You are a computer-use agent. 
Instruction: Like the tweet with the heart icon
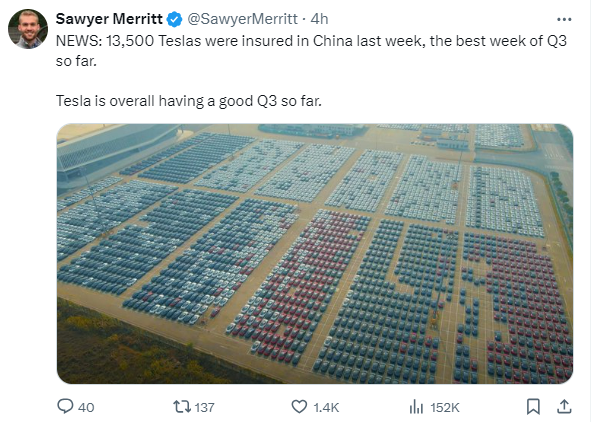point(299,406)
